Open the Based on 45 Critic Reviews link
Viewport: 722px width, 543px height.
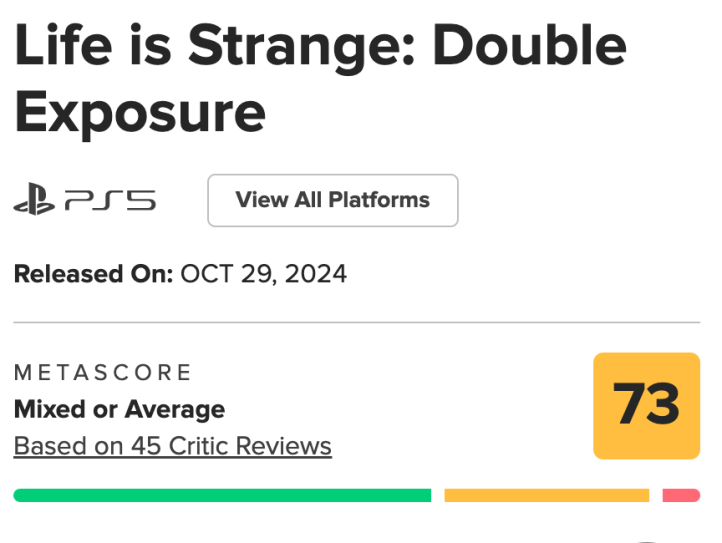click(x=172, y=446)
